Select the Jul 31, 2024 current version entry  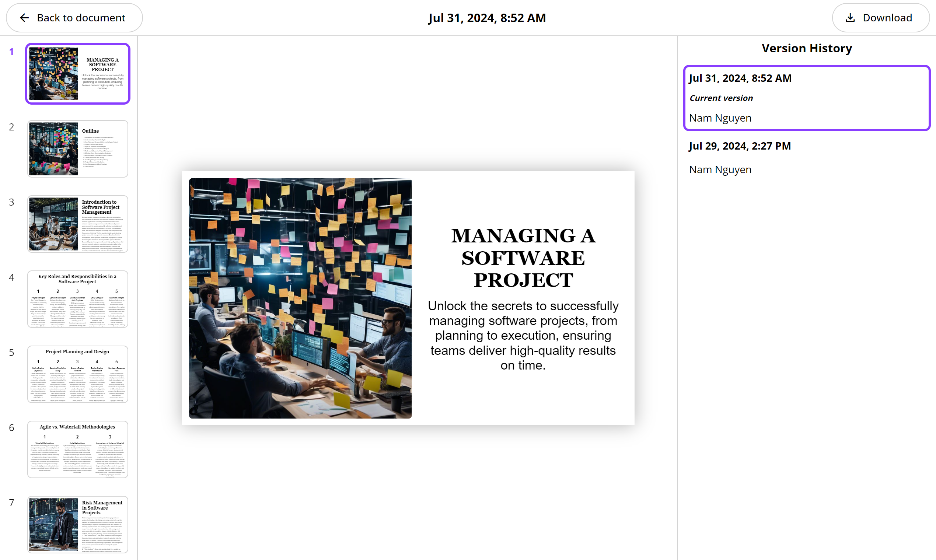coord(807,98)
